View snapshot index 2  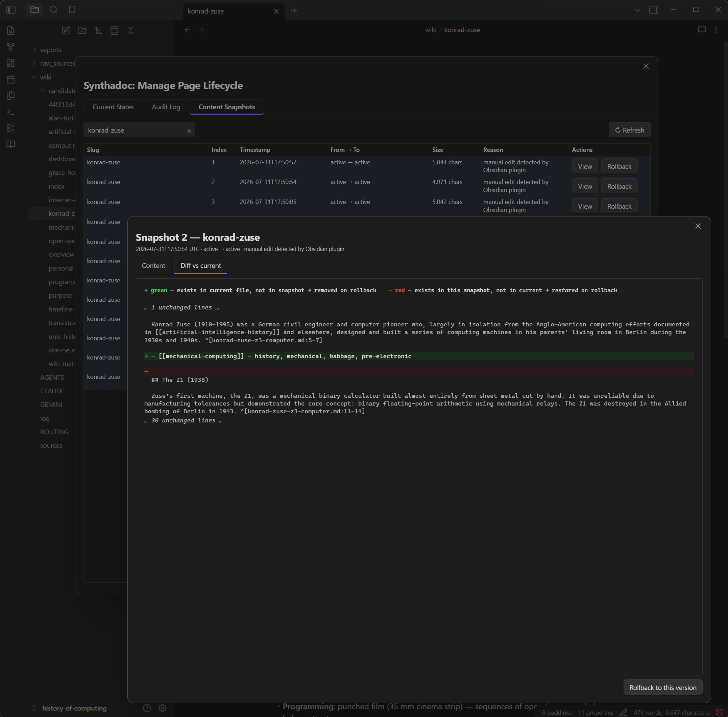pos(585,186)
